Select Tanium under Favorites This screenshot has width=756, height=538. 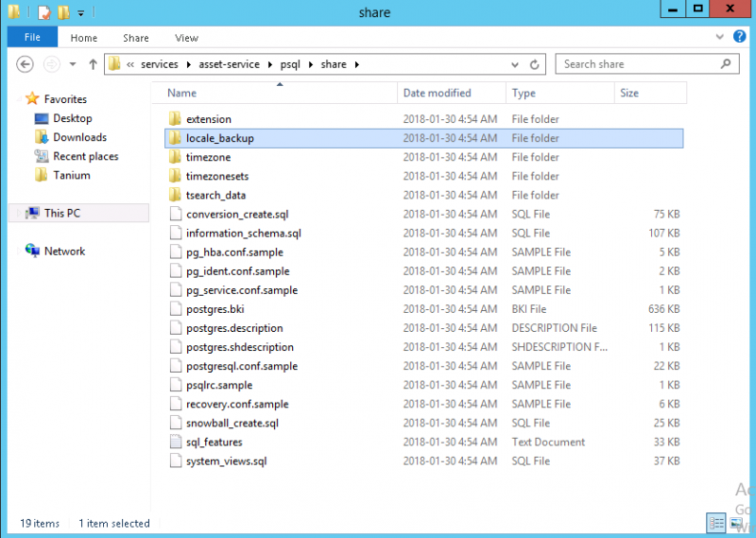(72, 175)
